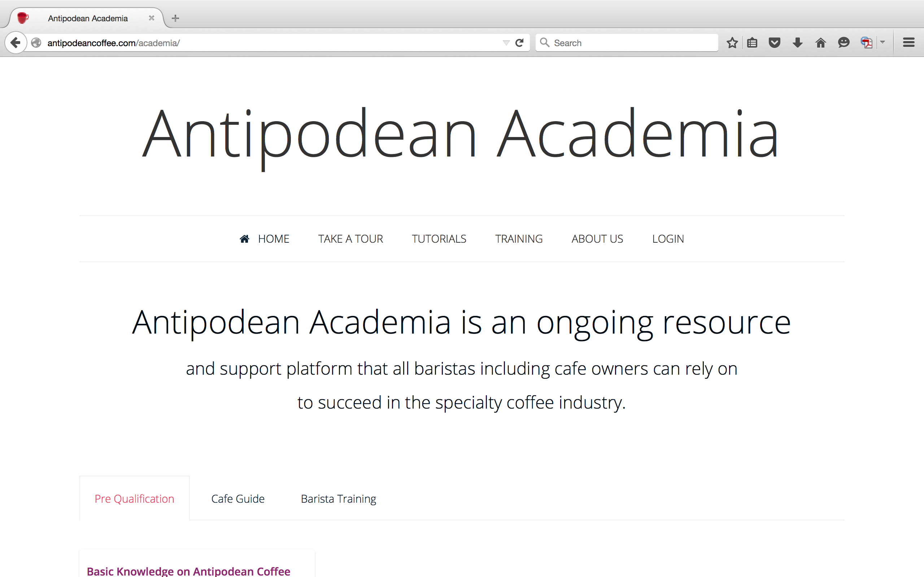Bookmark this page with star icon
This screenshot has width=924, height=577.
point(732,43)
